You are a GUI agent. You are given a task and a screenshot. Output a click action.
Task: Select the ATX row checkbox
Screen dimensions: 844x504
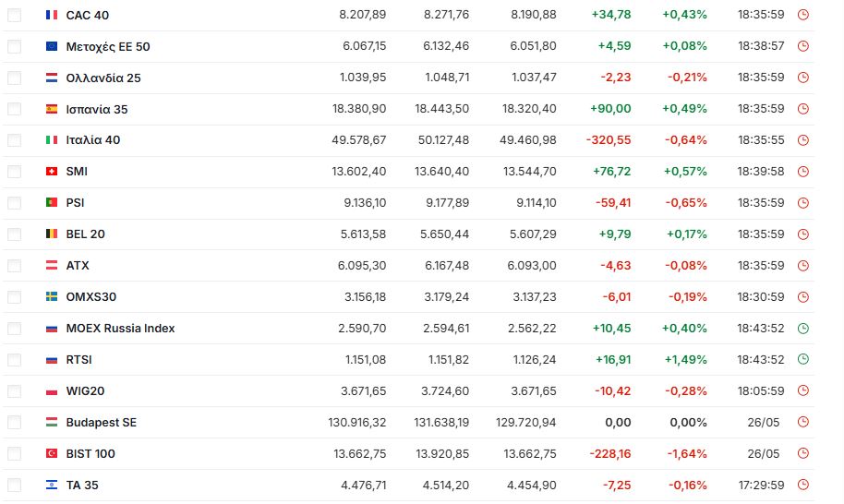(x=15, y=266)
